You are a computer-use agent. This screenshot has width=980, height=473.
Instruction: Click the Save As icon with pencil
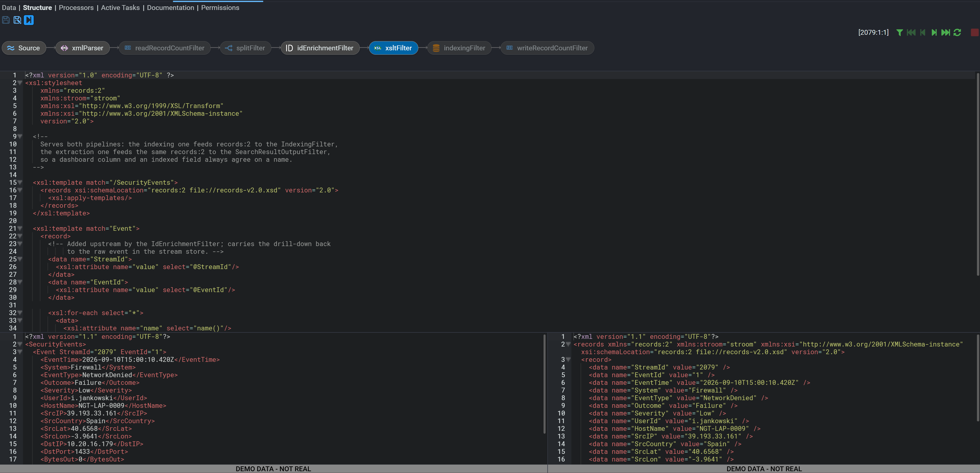pyautogui.click(x=17, y=20)
